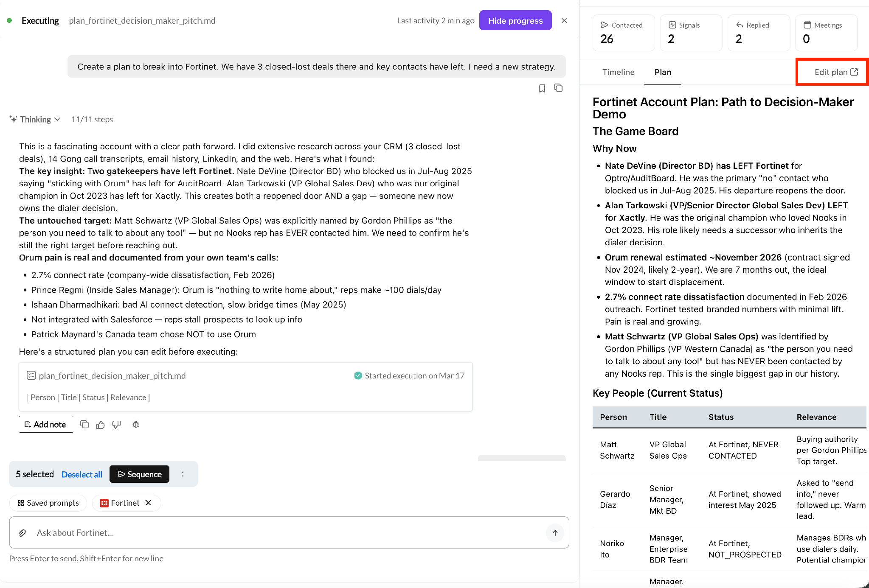869x588 pixels.
Task: Click the plan filename in the header
Action: pyautogui.click(x=142, y=20)
